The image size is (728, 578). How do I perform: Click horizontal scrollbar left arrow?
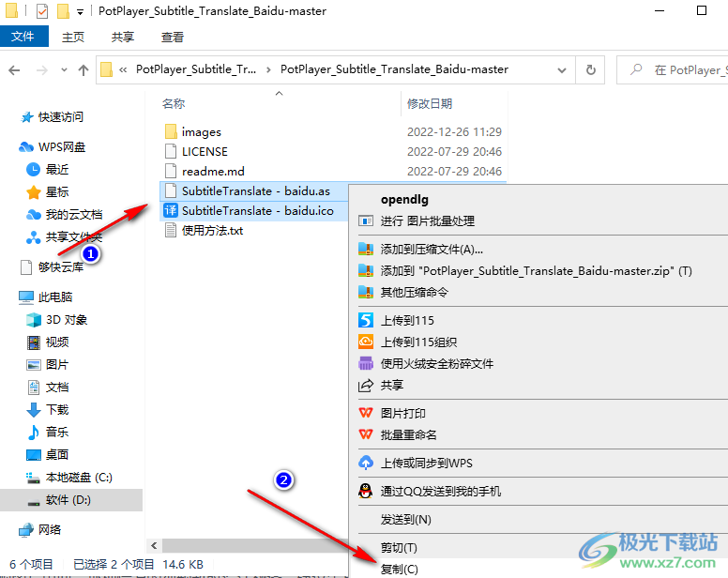pos(154,545)
